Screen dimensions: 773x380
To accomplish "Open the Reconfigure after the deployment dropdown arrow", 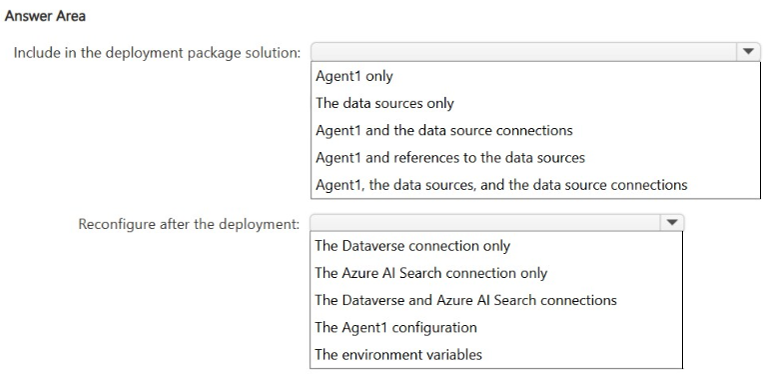I will [672, 223].
